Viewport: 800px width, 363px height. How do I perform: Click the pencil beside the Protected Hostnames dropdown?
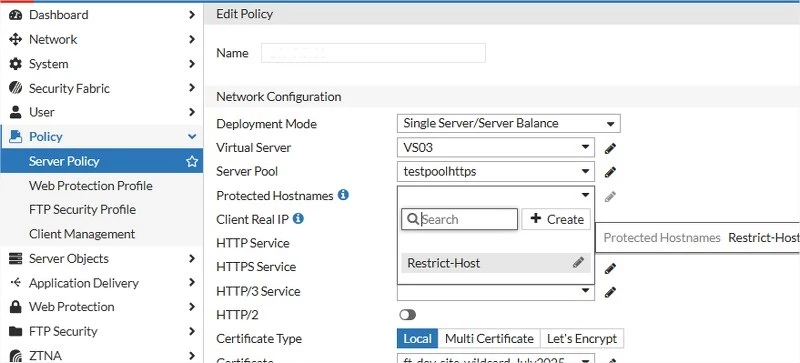click(610, 196)
